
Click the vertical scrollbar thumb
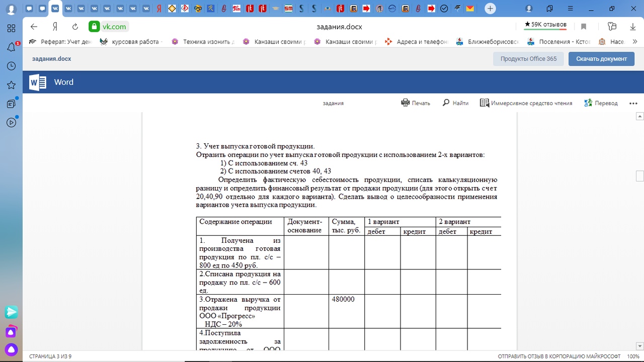(639, 176)
